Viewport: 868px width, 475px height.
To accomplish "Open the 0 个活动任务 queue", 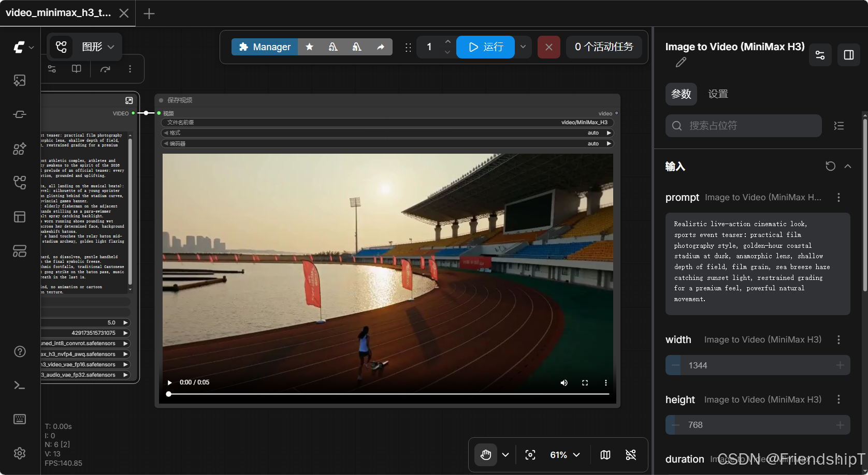I will click(604, 47).
